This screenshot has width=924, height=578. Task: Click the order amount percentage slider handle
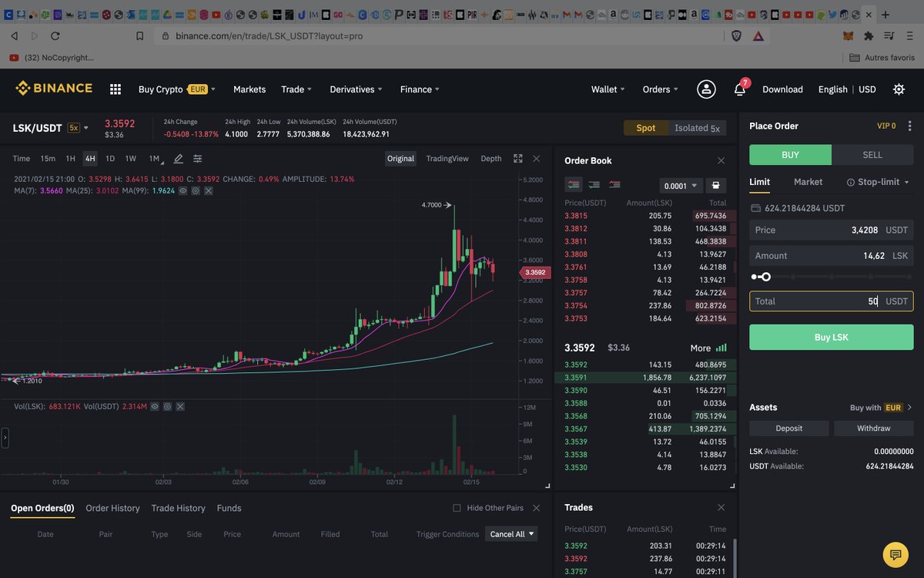[765, 277]
